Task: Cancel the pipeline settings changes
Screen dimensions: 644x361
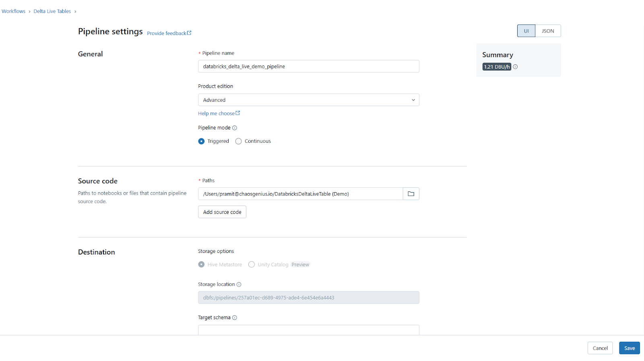Action: click(600, 348)
